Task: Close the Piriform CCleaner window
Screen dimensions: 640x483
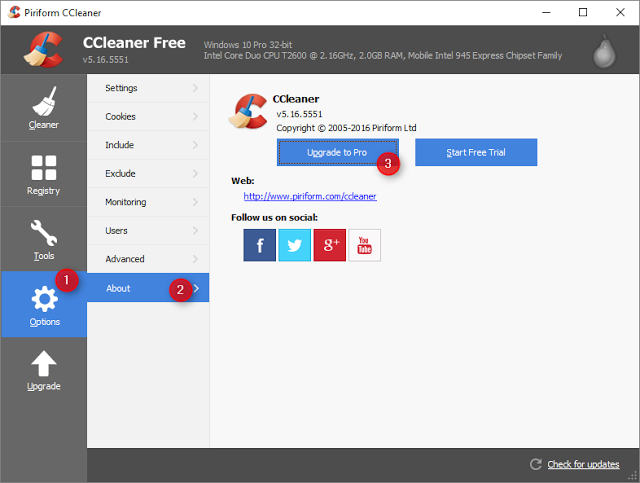Action: coord(620,12)
